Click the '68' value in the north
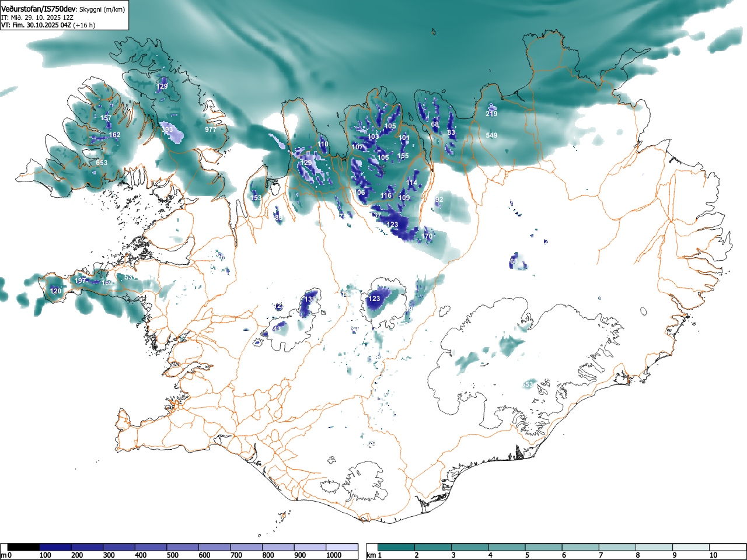 click(435, 124)
